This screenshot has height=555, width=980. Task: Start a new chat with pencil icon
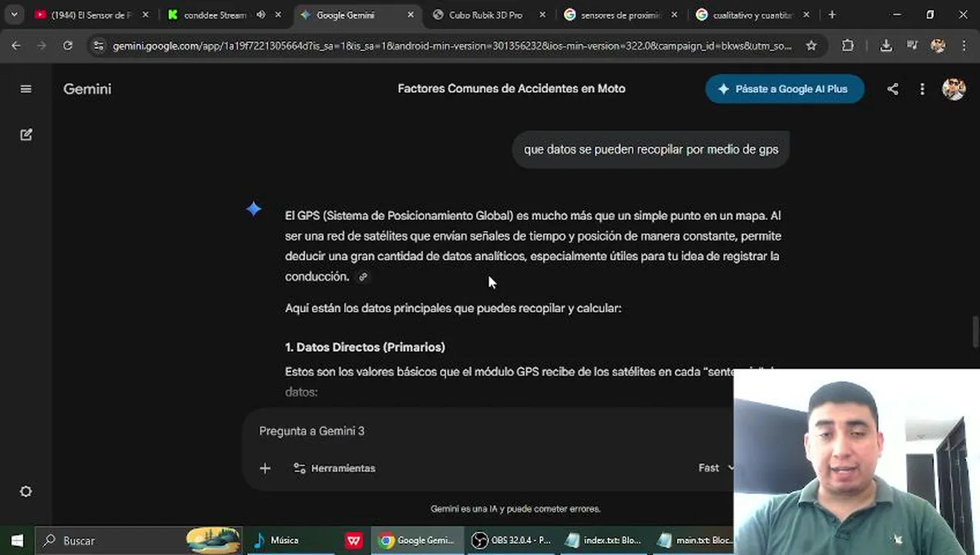[26, 135]
